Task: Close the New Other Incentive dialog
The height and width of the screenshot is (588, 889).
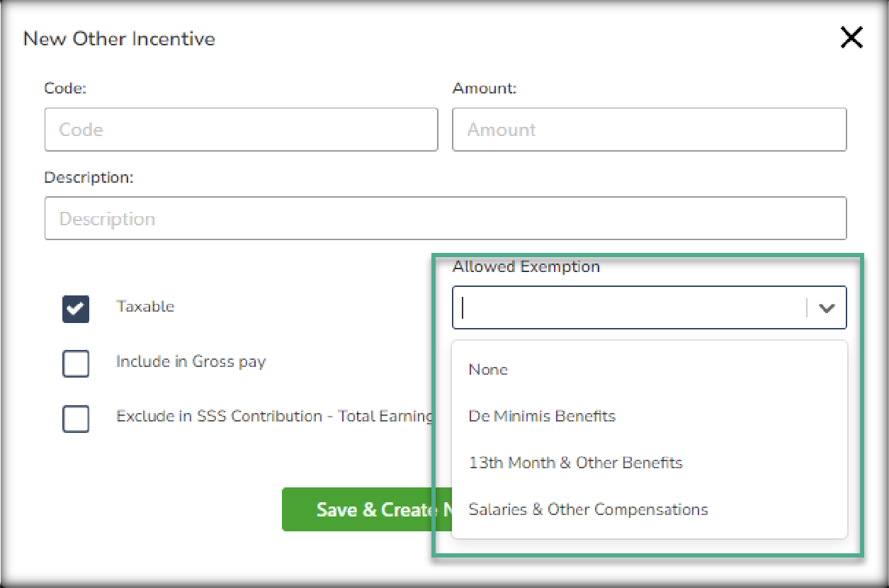Action: point(851,38)
